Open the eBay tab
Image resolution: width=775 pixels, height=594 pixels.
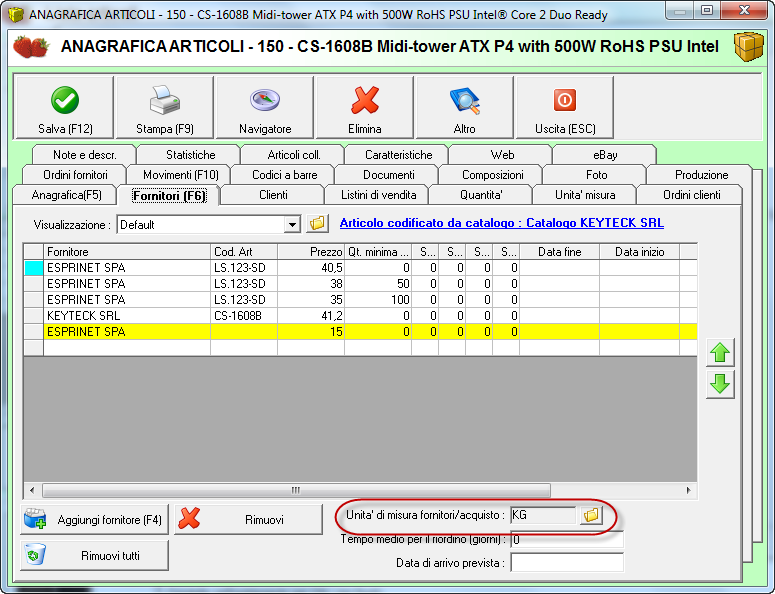click(605, 155)
